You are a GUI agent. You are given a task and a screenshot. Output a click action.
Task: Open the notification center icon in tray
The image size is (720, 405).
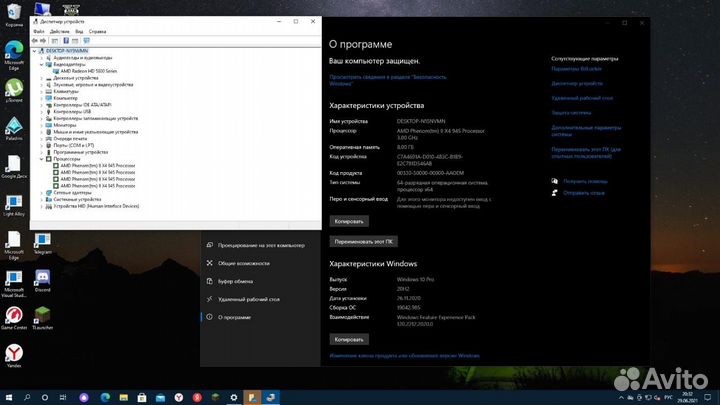708,397
